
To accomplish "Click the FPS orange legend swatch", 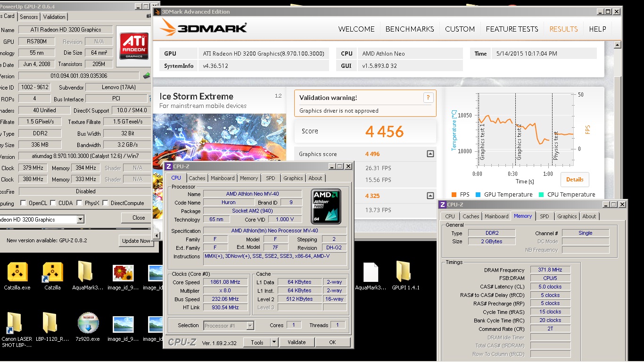I will point(454,195).
